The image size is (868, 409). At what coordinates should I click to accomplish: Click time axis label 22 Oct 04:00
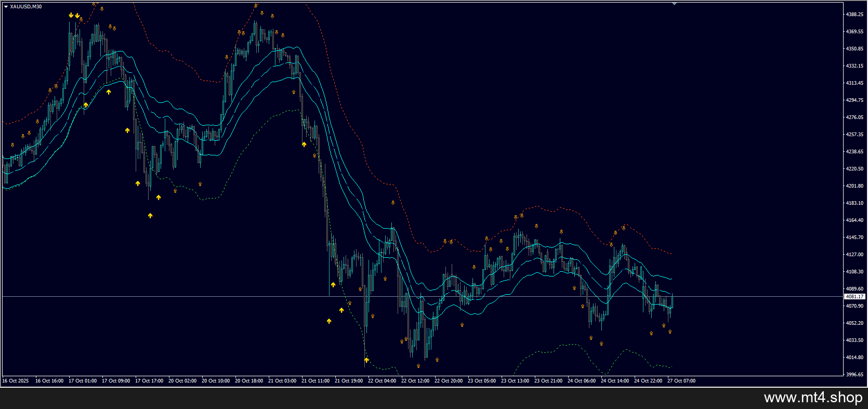point(382,381)
